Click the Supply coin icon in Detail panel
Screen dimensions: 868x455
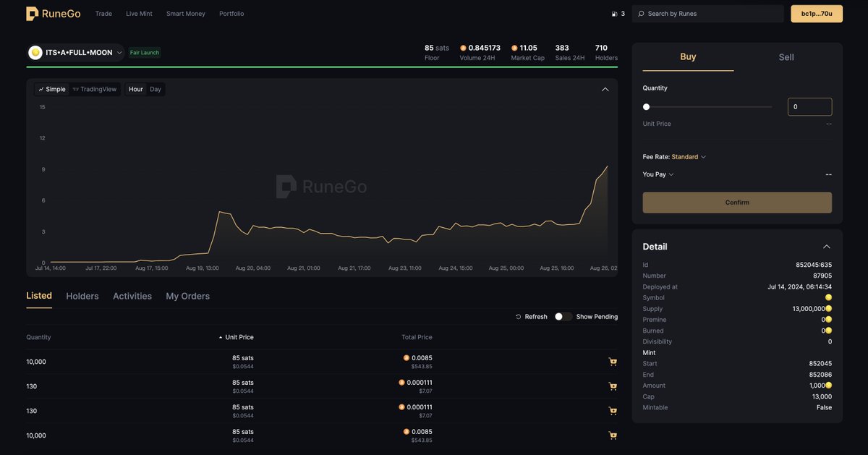pos(827,308)
